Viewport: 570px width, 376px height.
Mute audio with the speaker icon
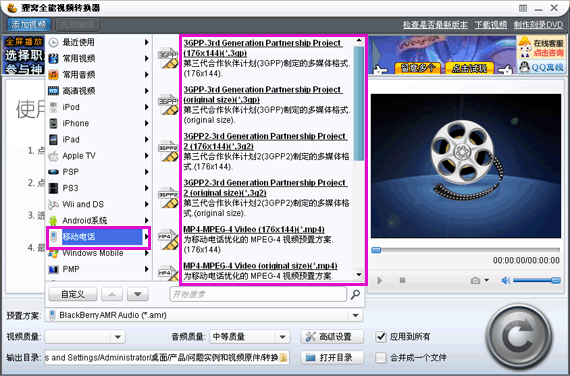tap(506, 280)
